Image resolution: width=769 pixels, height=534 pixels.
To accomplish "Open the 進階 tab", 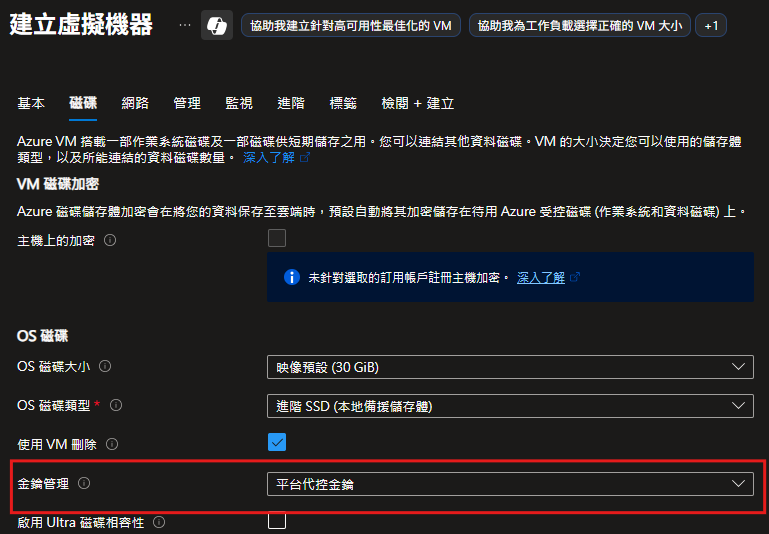I will tap(291, 103).
